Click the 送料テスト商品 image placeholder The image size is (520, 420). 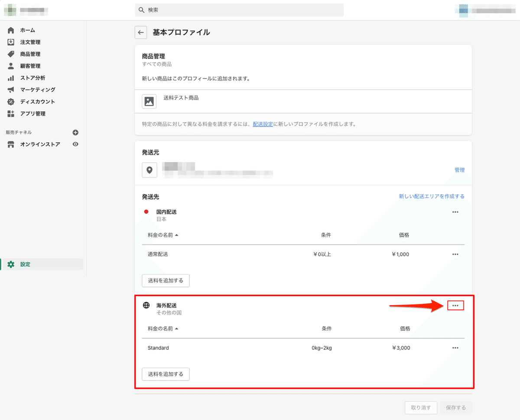149,101
